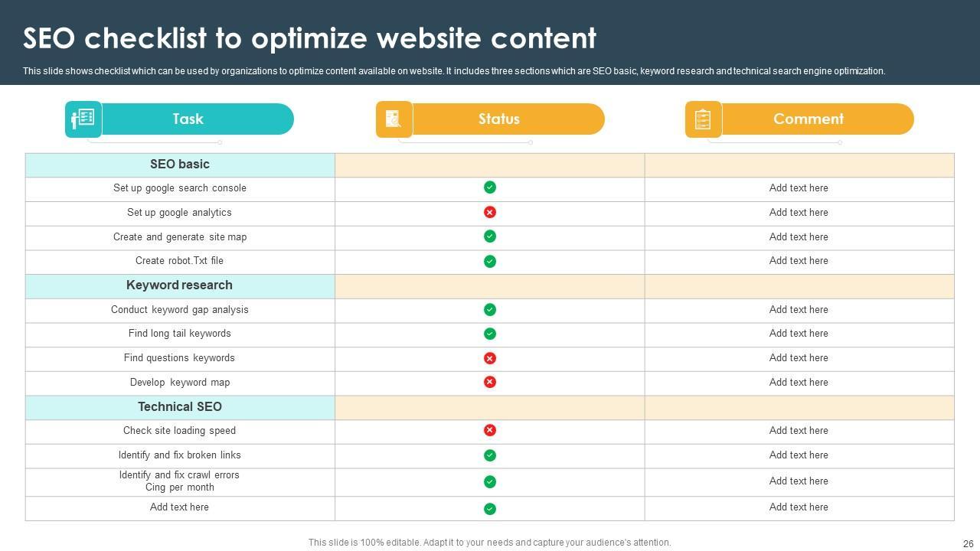Click the Create and generate site map task

pos(180,237)
